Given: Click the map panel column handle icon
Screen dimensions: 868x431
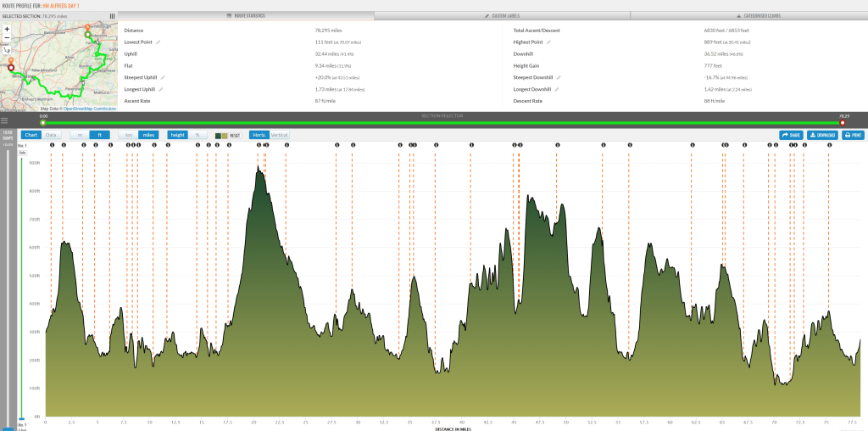Looking at the screenshot, I should pos(112,15).
